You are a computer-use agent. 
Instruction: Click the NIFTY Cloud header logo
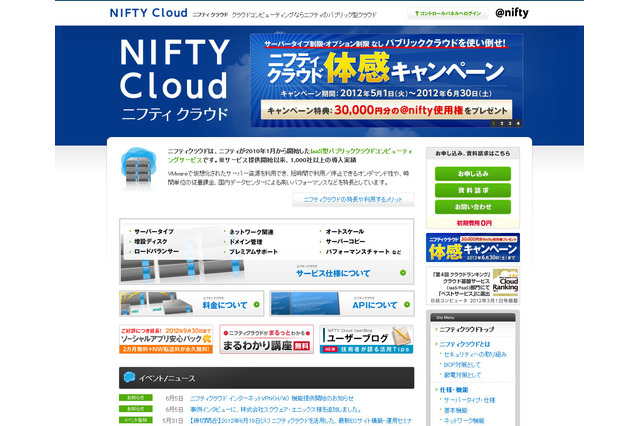(x=149, y=13)
